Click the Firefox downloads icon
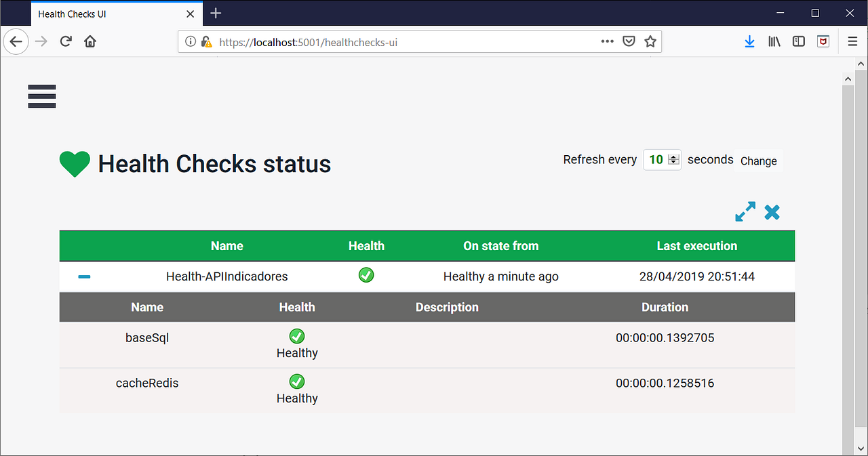This screenshot has height=456, width=868. tap(749, 41)
